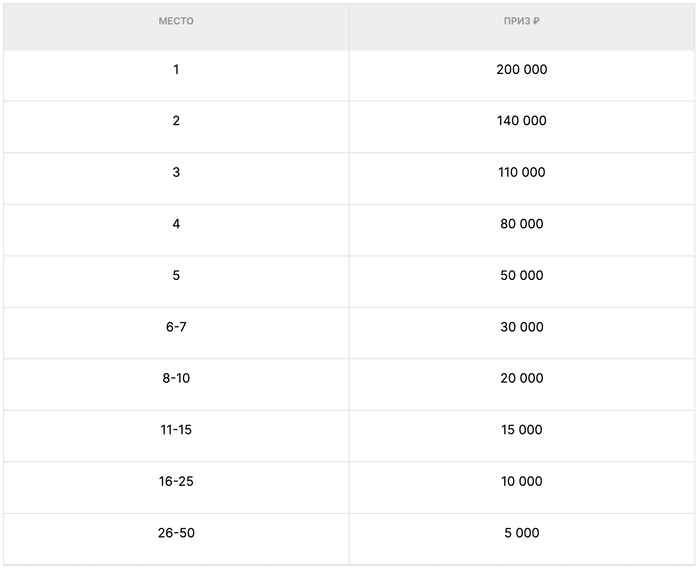Select the 16-25 place range cell
Screen dimensions: 700x571
(x=176, y=481)
